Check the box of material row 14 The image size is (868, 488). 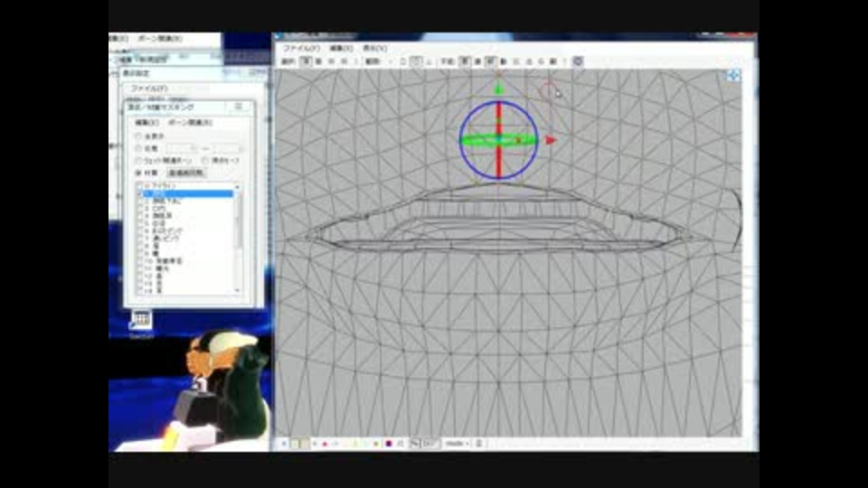click(140, 290)
